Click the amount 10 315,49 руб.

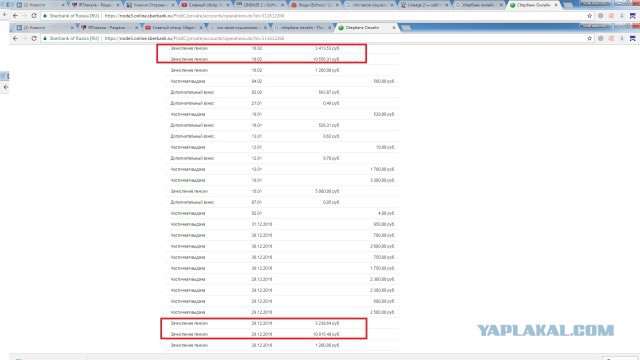[x=327, y=334]
